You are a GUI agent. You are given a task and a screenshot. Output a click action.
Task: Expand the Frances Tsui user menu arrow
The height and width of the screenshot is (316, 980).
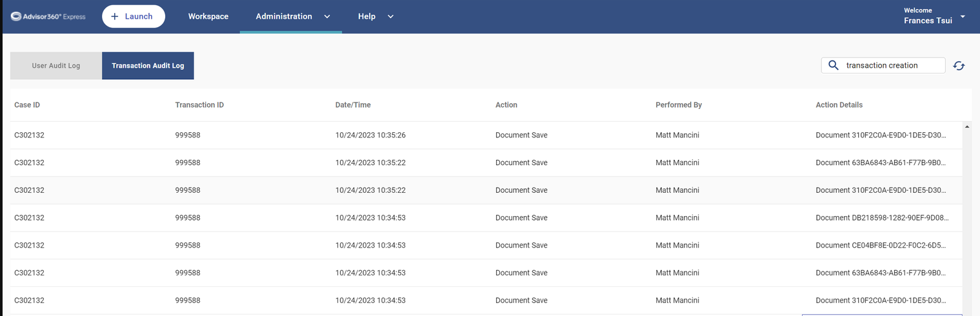click(963, 16)
